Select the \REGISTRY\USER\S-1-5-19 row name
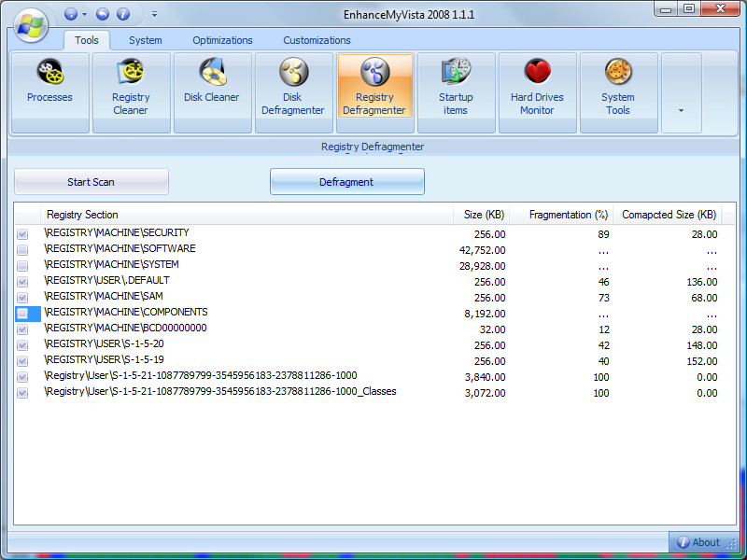The image size is (747, 560). [104, 359]
